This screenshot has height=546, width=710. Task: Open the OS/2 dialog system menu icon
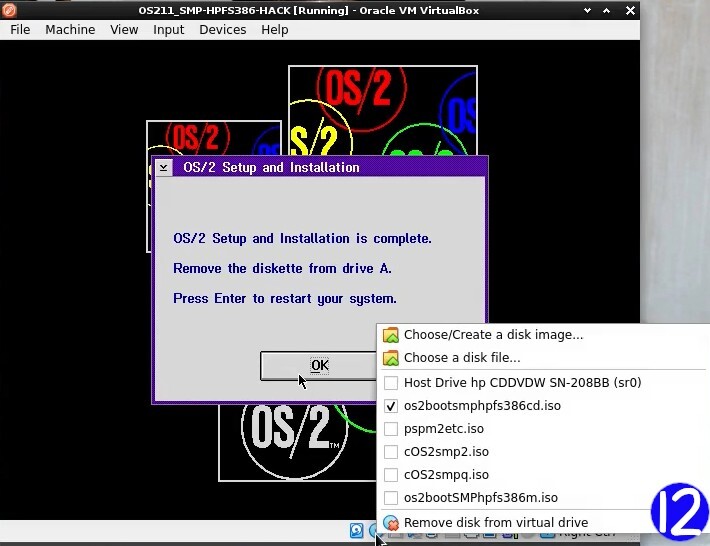[x=163, y=168]
